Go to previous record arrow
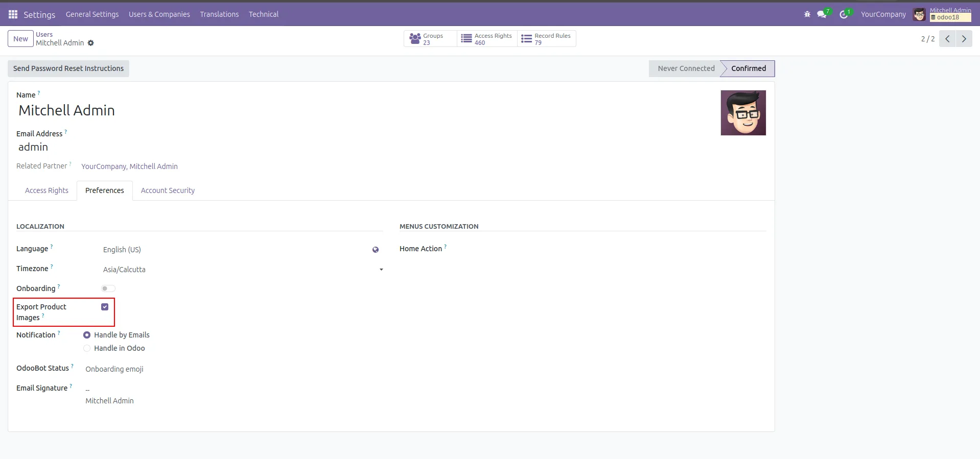This screenshot has width=980, height=459. point(947,39)
